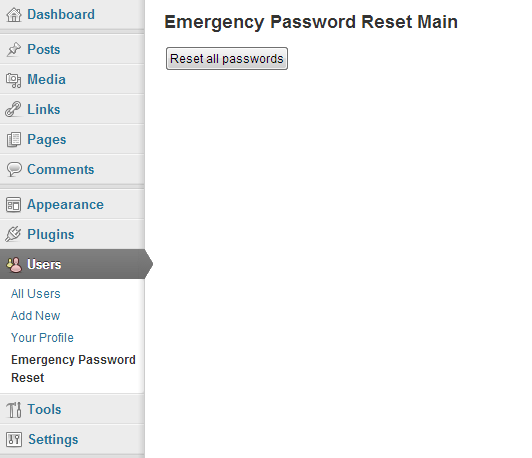532x458 pixels.
Task: Select Emergency Password Reset submenu item
Action: 73,369
